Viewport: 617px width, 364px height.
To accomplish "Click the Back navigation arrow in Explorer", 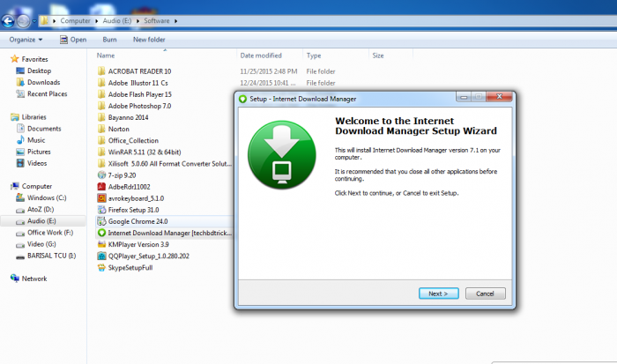I will coord(8,21).
